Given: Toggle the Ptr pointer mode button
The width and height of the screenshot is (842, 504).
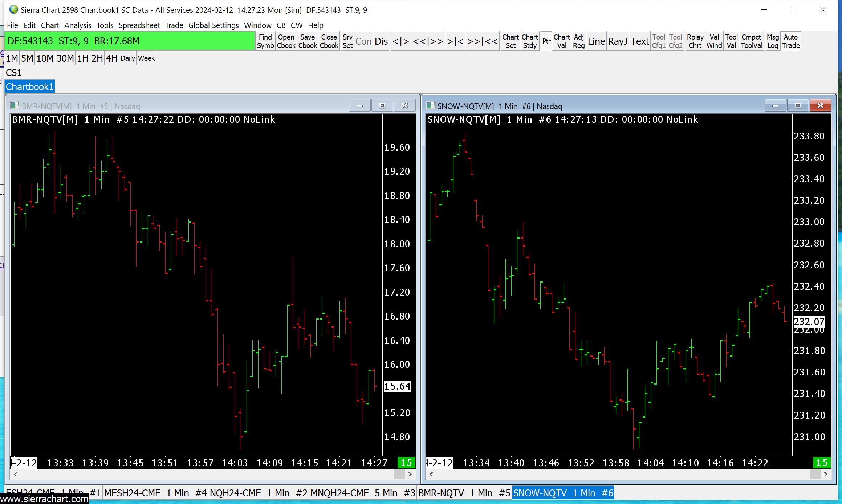Looking at the screenshot, I should [546, 41].
